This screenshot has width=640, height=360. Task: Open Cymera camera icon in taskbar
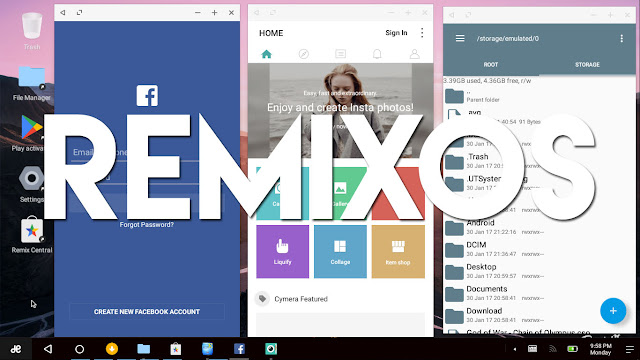click(271, 349)
